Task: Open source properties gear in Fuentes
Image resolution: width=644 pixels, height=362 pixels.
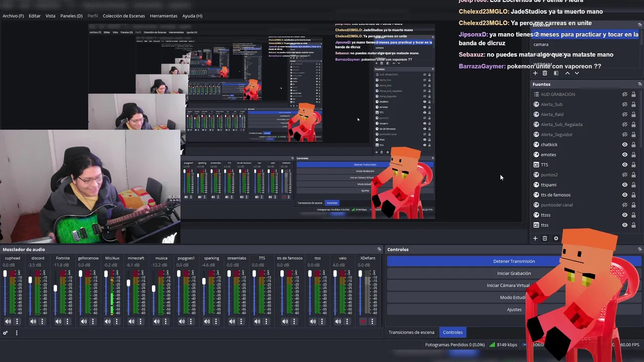Action: point(556,238)
